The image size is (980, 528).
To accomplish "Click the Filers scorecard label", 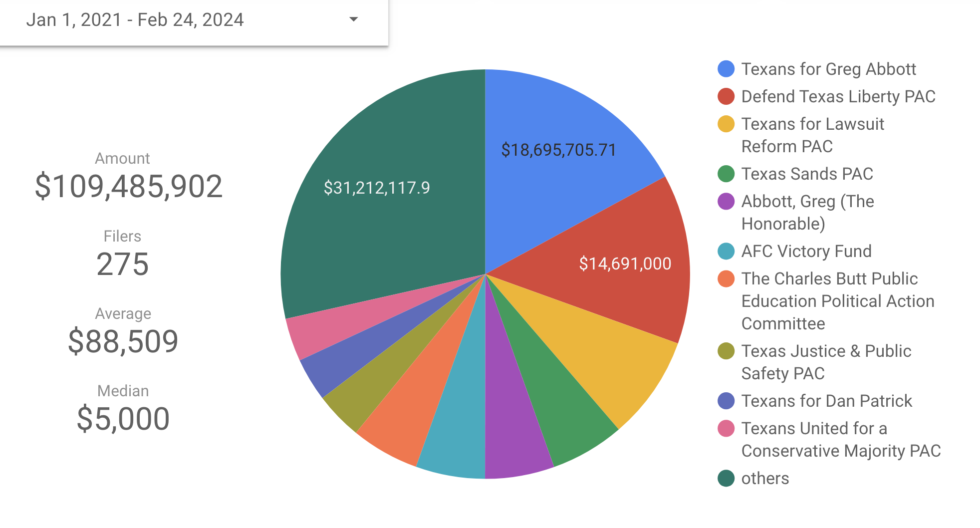I will tap(122, 236).
